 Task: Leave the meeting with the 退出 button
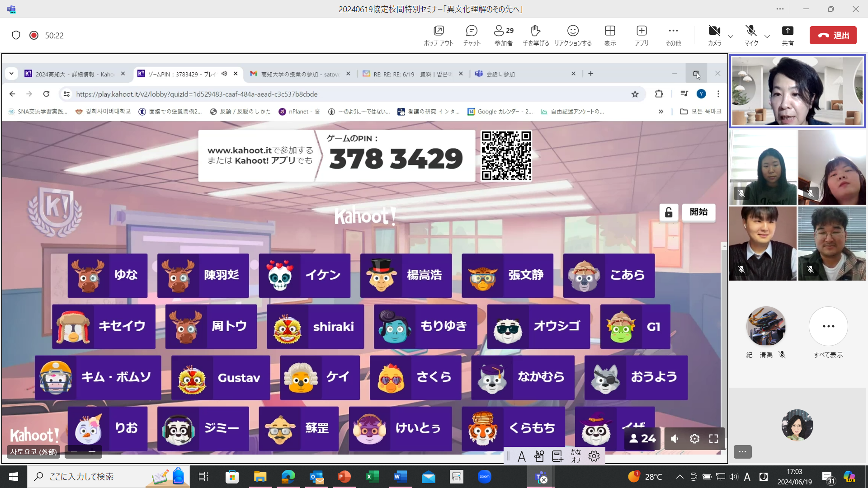[x=833, y=35]
